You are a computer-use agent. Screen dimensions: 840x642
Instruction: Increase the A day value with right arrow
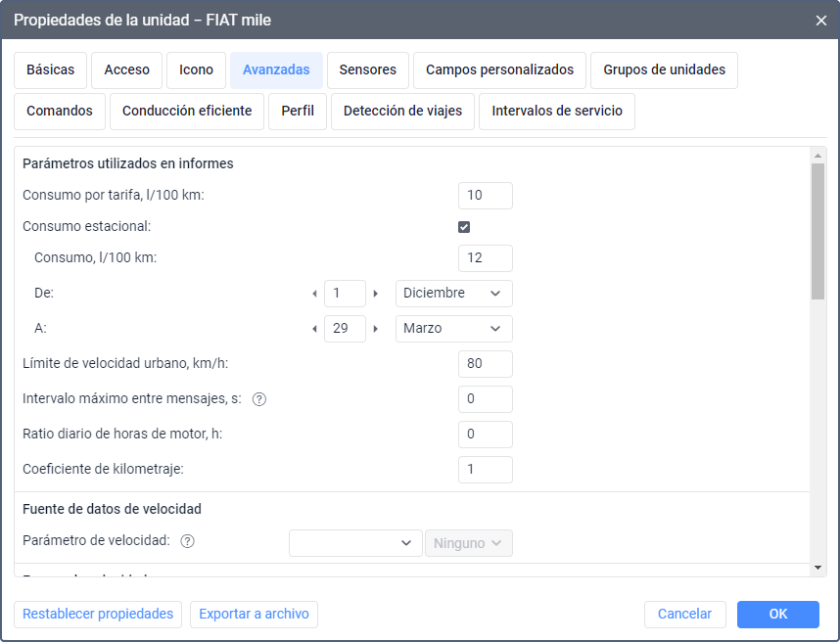tap(376, 329)
